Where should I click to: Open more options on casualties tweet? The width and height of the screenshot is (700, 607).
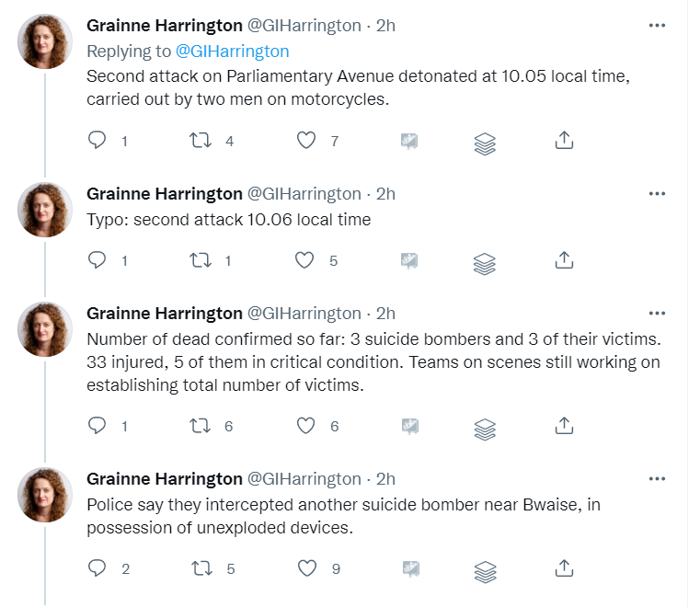click(x=657, y=313)
